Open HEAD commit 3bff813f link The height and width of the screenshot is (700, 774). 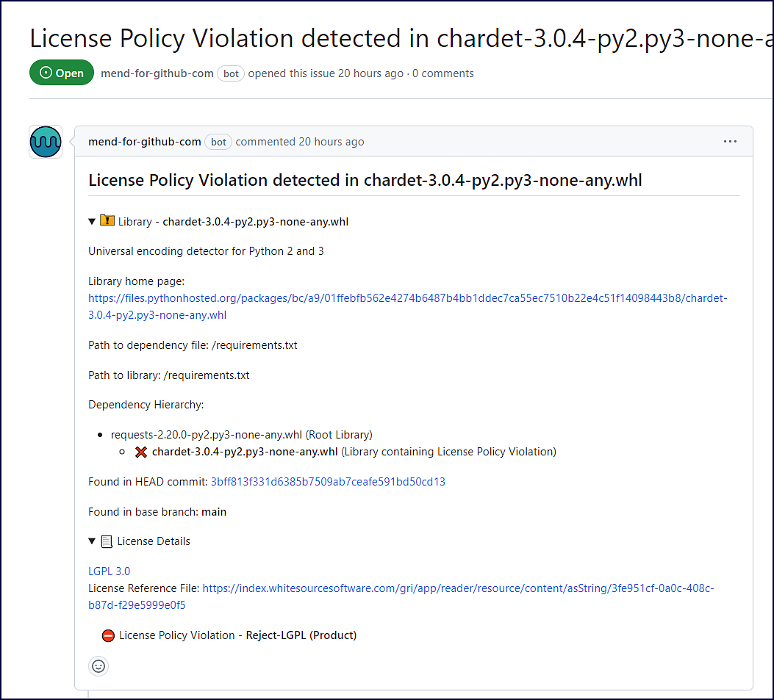[x=328, y=482]
